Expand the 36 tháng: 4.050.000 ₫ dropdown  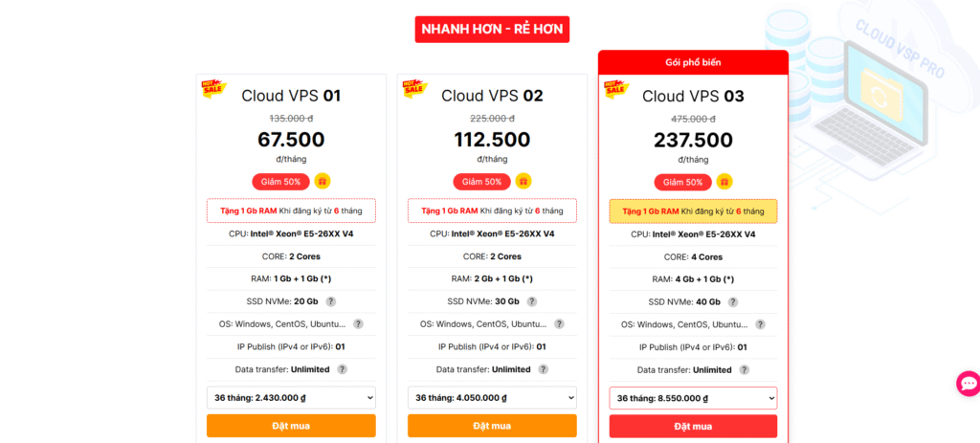coord(492,398)
